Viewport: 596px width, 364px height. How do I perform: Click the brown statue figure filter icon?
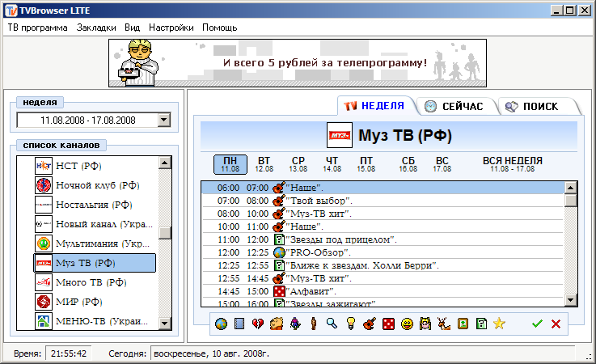tap(314, 324)
